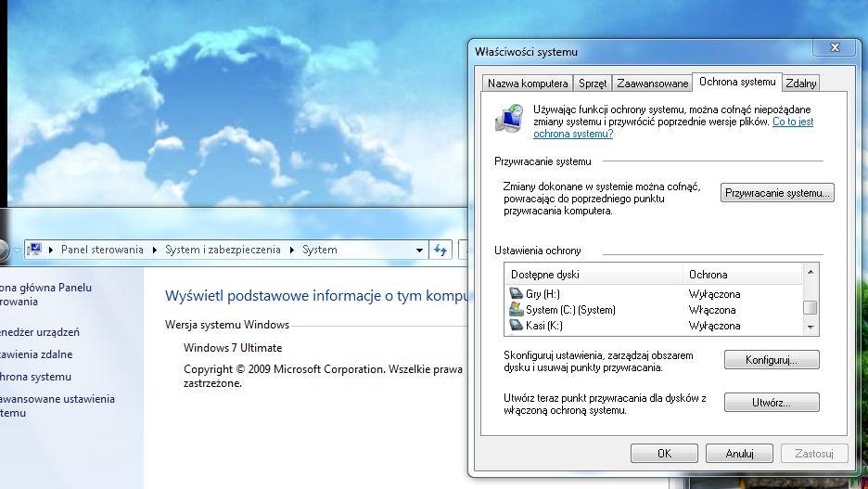The image size is (868, 489).
Task: Open 'Co to jest ochrona systemu?' link
Action: (x=673, y=127)
